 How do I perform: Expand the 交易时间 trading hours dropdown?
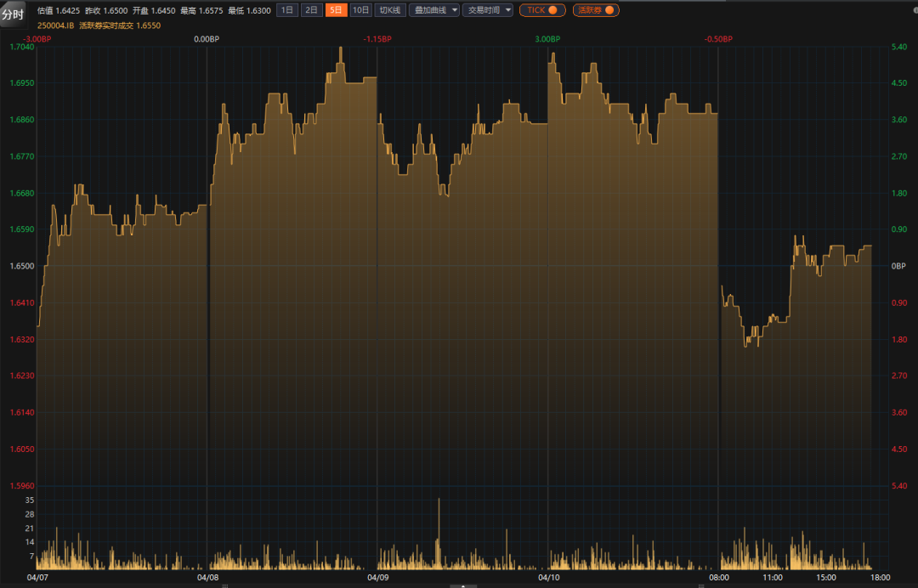(488, 10)
